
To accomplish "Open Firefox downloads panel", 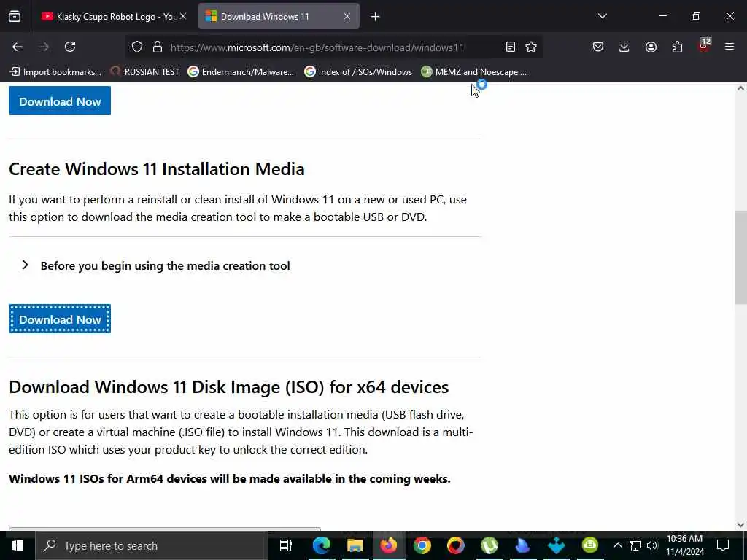I will (624, 47).
